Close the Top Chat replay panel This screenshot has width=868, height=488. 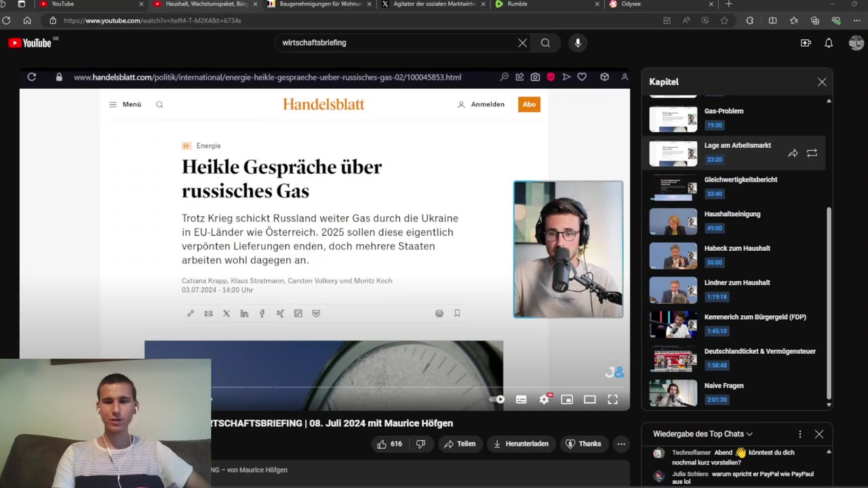click(819, 434)
